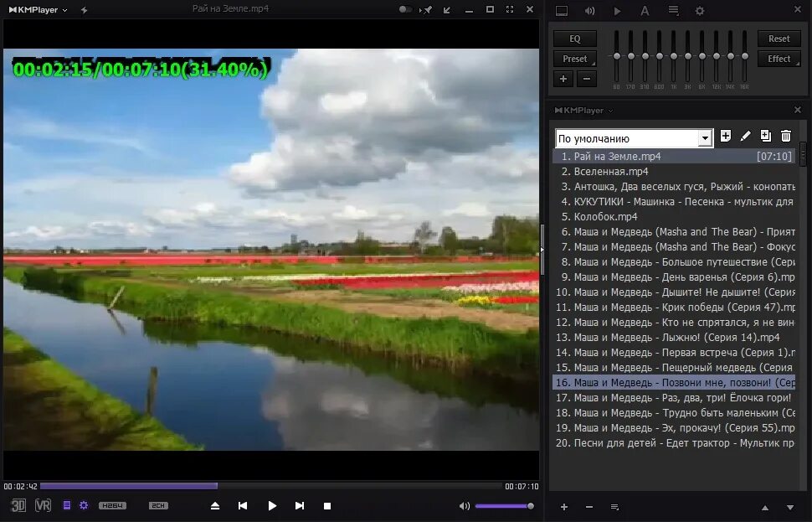This screenshot has height=522, width=812.
Task: Select 'КУКУТИКИ - Машинка' playlist item
Action: (674, 201)
